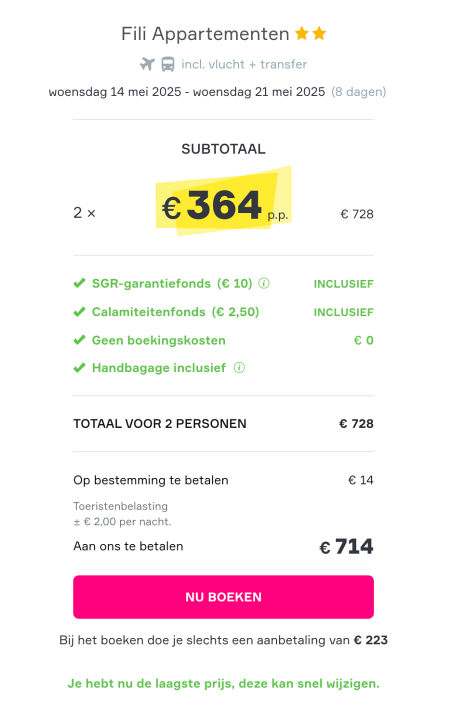The height and width of the screenshot is (718, 450).
Task: Click the laagste prijs notice text
Action: pyautogui.click(x=223, y=684)
